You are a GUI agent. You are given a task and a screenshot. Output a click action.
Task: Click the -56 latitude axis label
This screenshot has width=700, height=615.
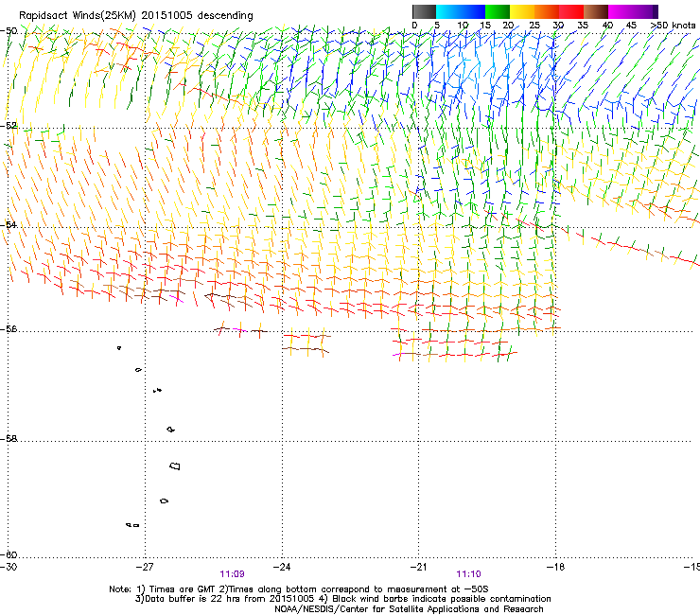(9, 328)
